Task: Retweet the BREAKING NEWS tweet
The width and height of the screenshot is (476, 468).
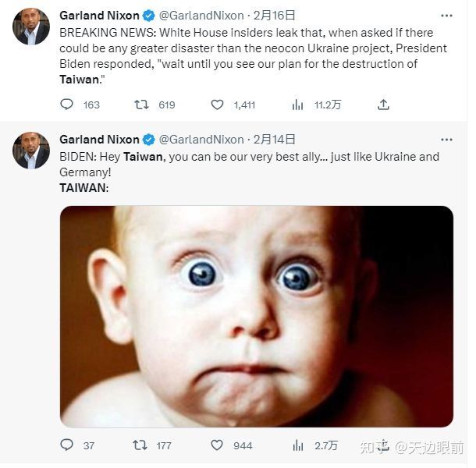Action: [x=142, y=105]
